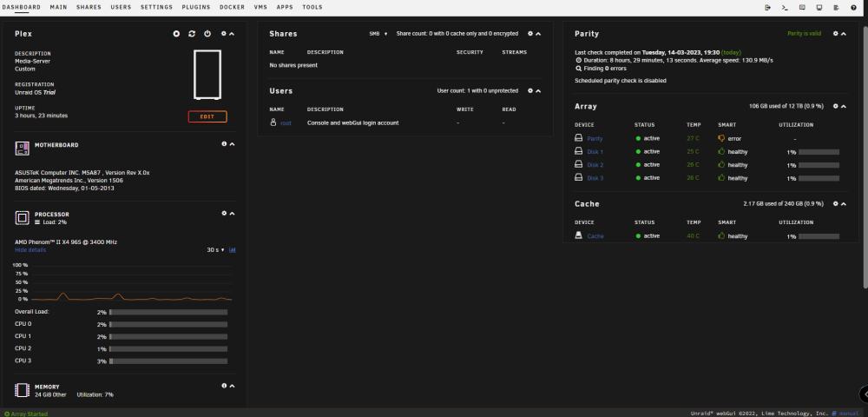Click the Reboot server icon in Plex panel
Viewport: 868px width, 417px height.
192,34
